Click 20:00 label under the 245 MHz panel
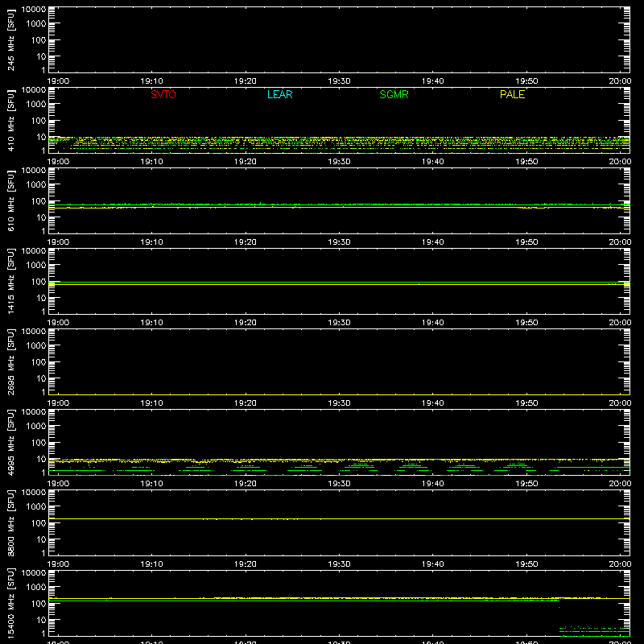The image size is (644, 644). 620,81
